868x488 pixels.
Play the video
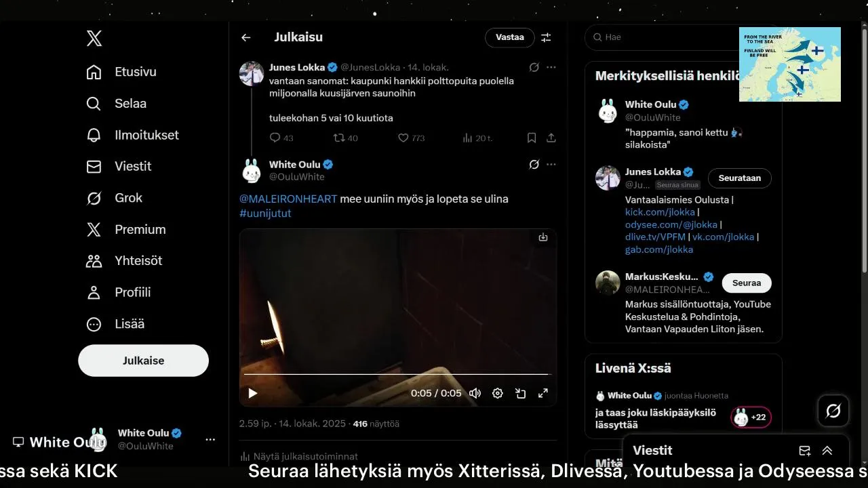(x=253, y=393)
